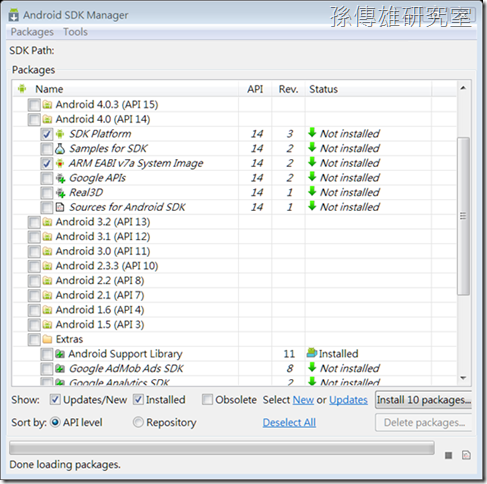This screenshot has width=487, height=484.
Task: Click the Android SDK Manager title icon
Action: [x=14, y=16]
